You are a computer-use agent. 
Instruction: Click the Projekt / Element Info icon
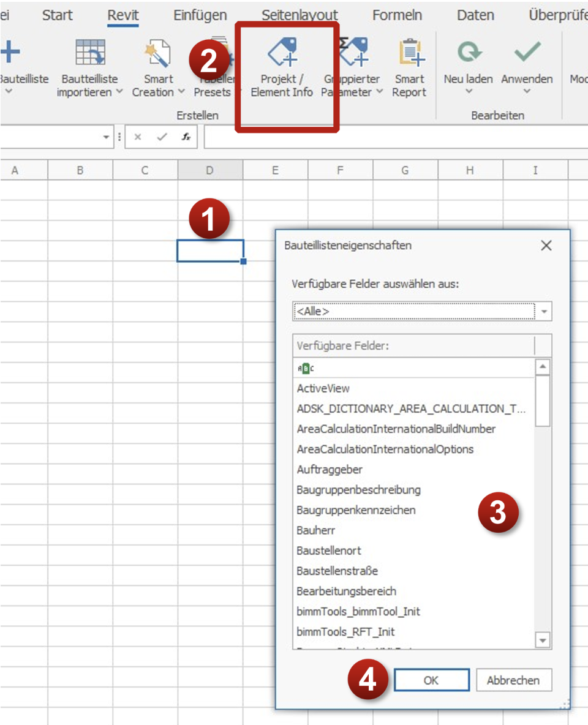tap(282, 52)
